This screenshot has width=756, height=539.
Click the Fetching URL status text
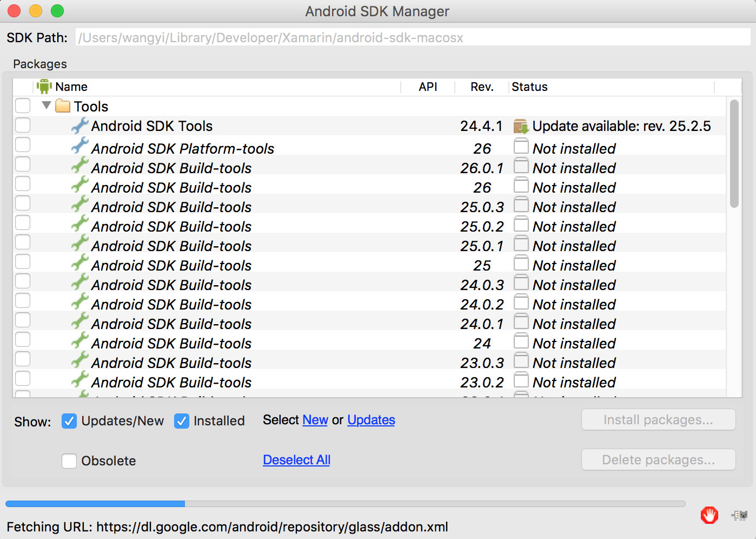click(x=227, y=527)
